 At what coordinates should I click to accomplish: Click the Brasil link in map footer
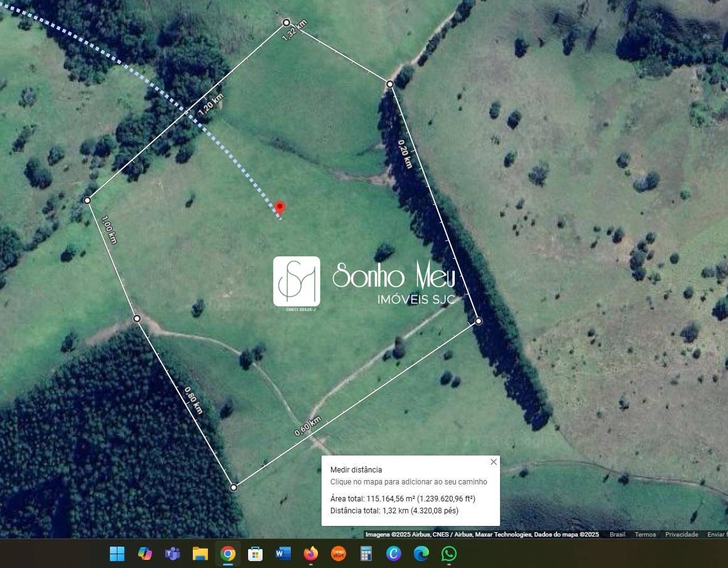tap(617, 535)
